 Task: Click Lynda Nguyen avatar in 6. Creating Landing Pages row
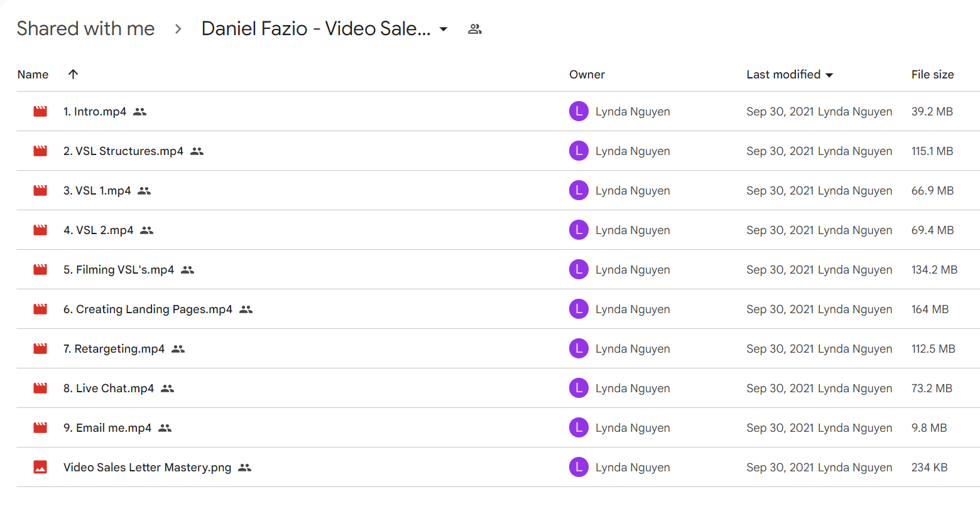point(579,309)
